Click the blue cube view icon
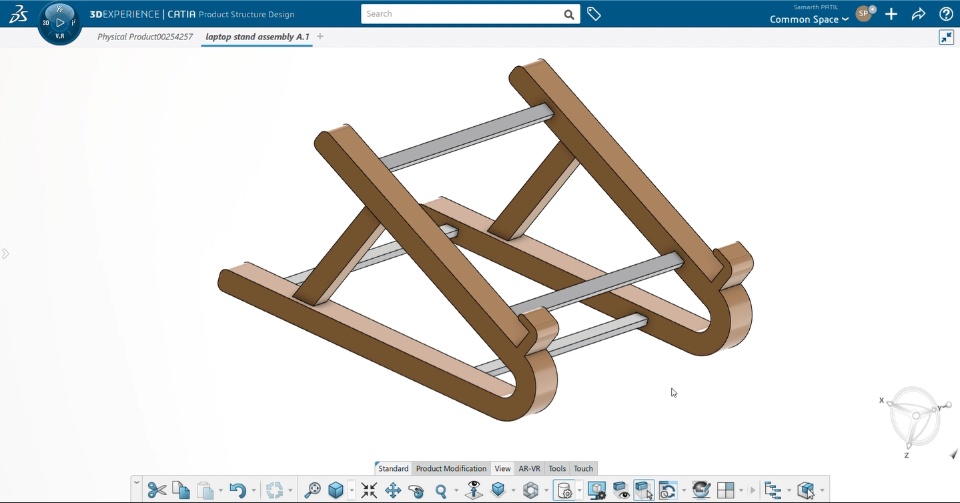Viewport: 960px width, 503px height. click(336, 490)
